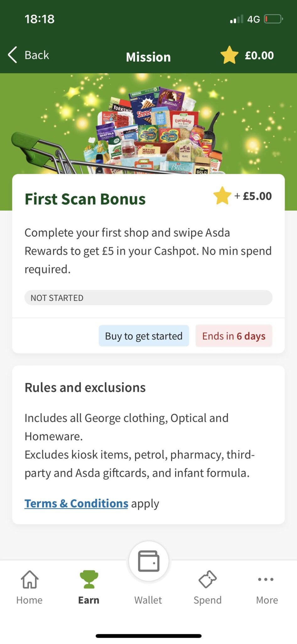This screenshot has height=644, width=297.
Task: Click the Buy to get started button
Action: pos(144,336)
